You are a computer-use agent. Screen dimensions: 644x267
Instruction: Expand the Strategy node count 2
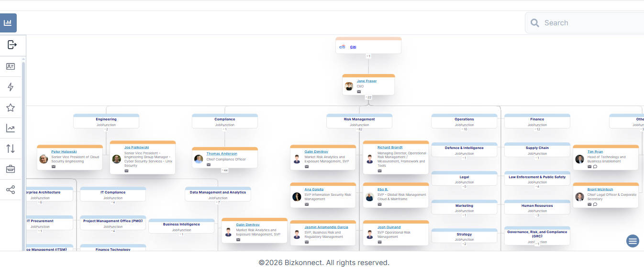[x=464, y=244]
